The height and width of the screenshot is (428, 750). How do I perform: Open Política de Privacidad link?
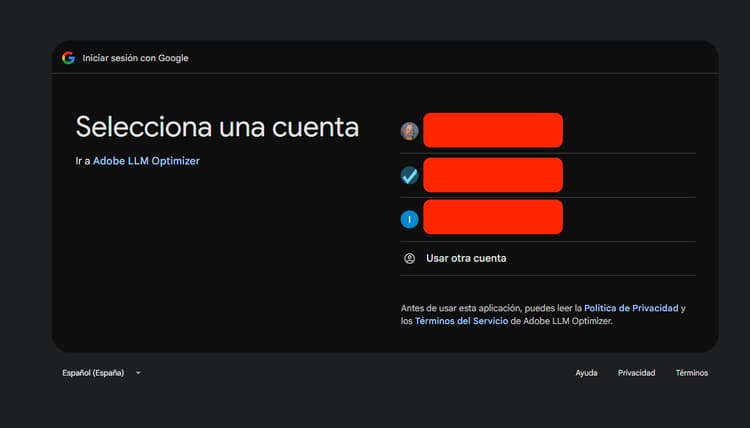631,308
